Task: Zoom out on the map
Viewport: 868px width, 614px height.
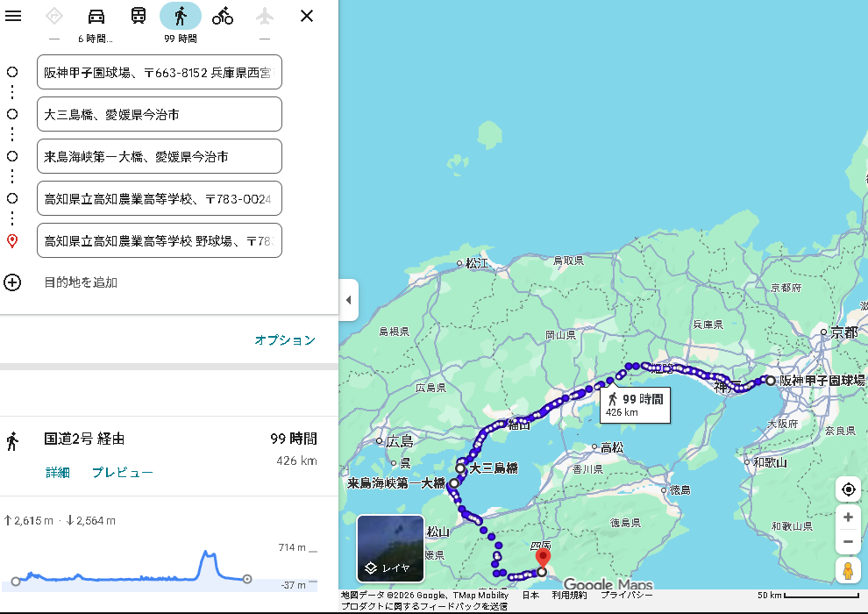Action: tap(848, 541)
